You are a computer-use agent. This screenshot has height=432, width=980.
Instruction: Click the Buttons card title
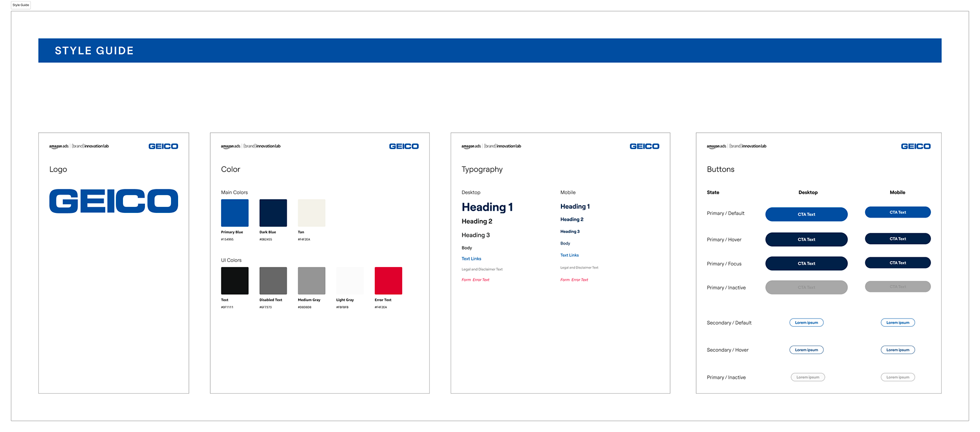(721, 170)
